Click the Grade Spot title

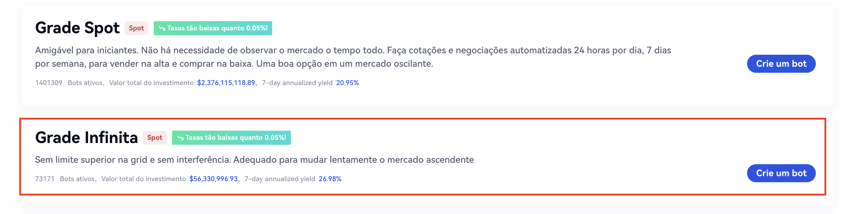pyautogui.click(x=77, y=28)
